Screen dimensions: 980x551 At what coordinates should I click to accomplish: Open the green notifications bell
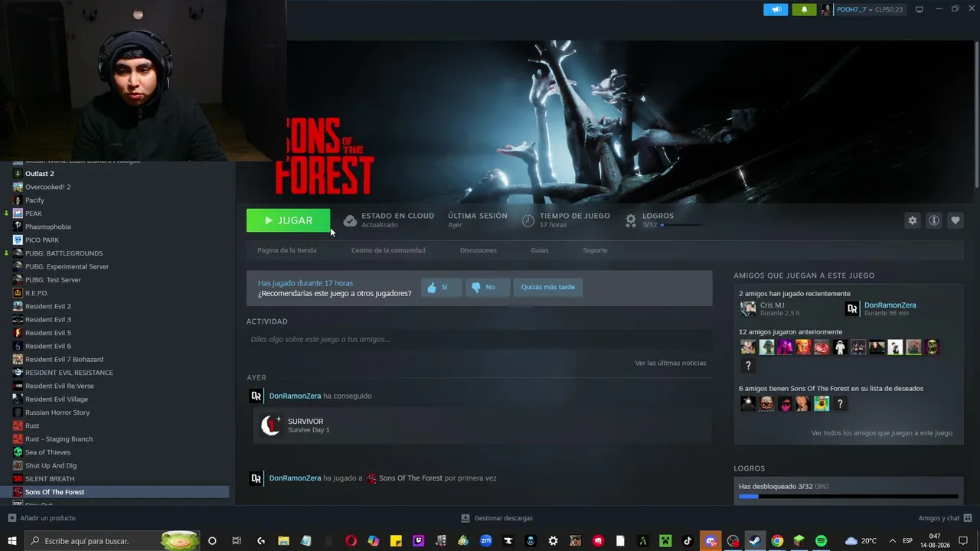[x=804, y=10]
